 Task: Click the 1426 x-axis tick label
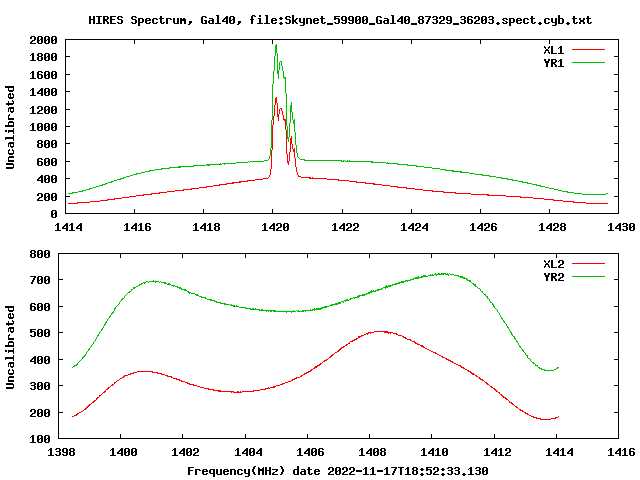[x=483, y=227]
